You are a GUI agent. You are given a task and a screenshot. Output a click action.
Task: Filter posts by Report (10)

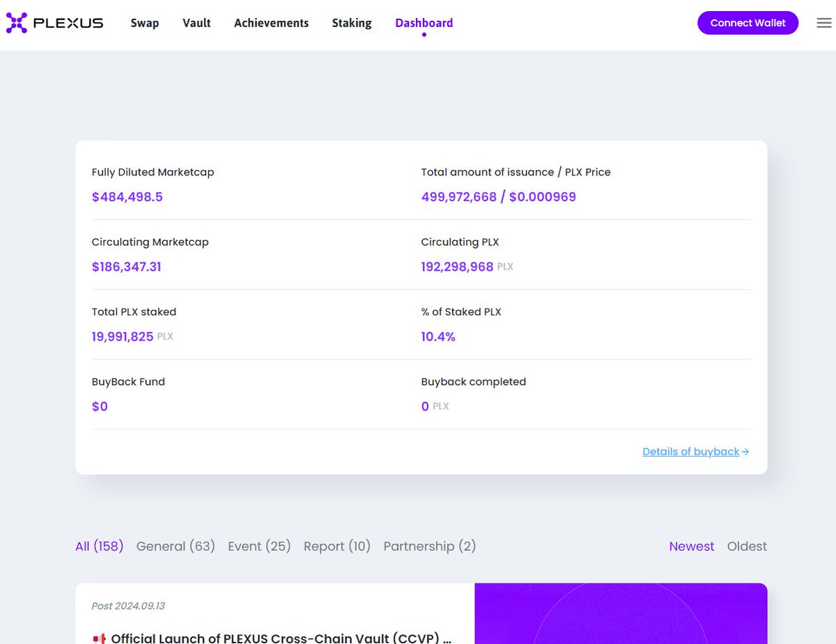coord(337,547)
